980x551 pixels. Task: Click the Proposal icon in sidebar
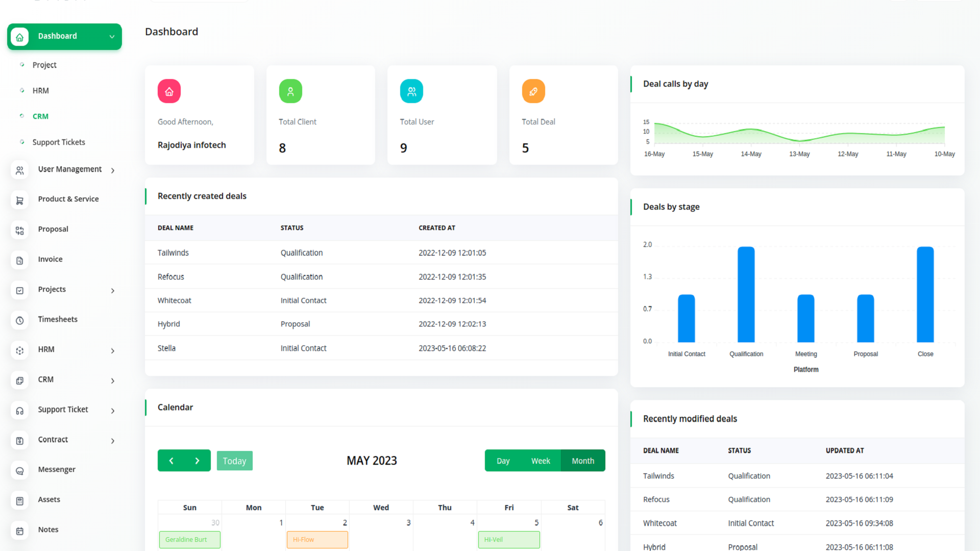point(19,230)
